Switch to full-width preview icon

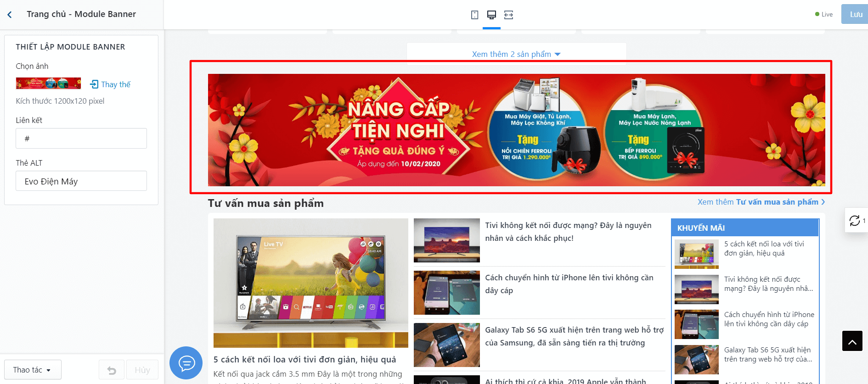(x=508, y=15)
